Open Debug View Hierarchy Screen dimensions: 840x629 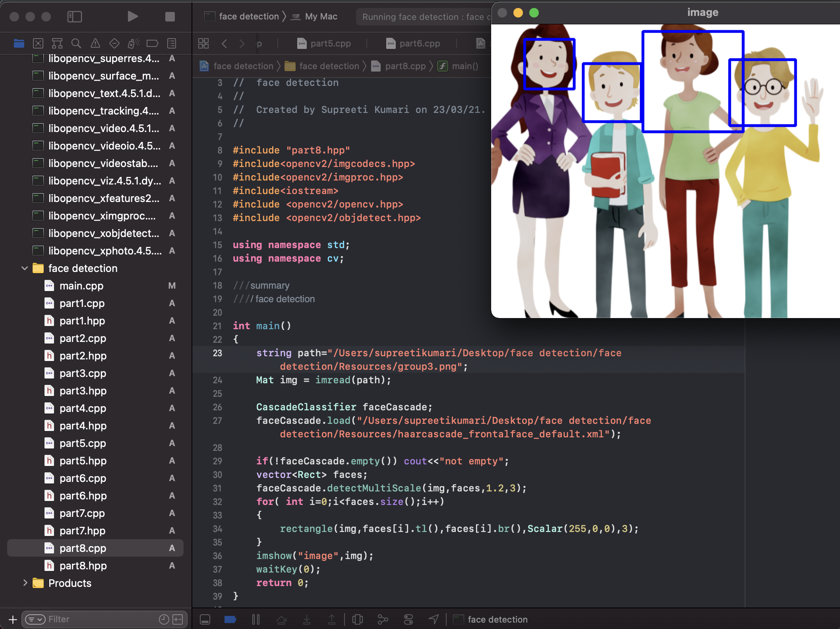click(x=358, y=619)
